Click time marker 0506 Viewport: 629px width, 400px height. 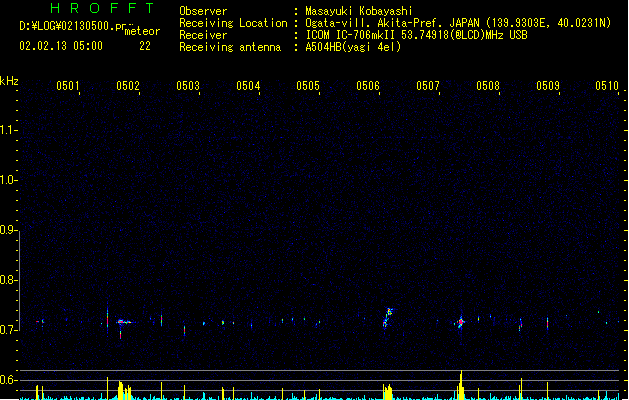coord(368,86)
